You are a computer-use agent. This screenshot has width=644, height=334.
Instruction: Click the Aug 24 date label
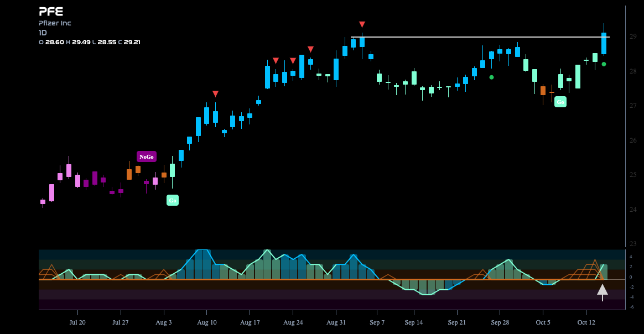pyautogui.click(x=293, y=322)
